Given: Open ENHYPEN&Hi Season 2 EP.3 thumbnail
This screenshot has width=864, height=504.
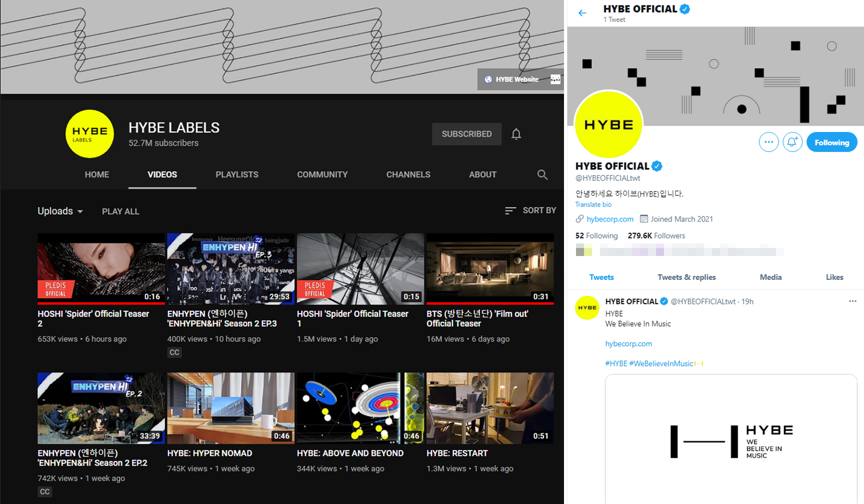Looking at the screenshot, I should tap(230, 269).
